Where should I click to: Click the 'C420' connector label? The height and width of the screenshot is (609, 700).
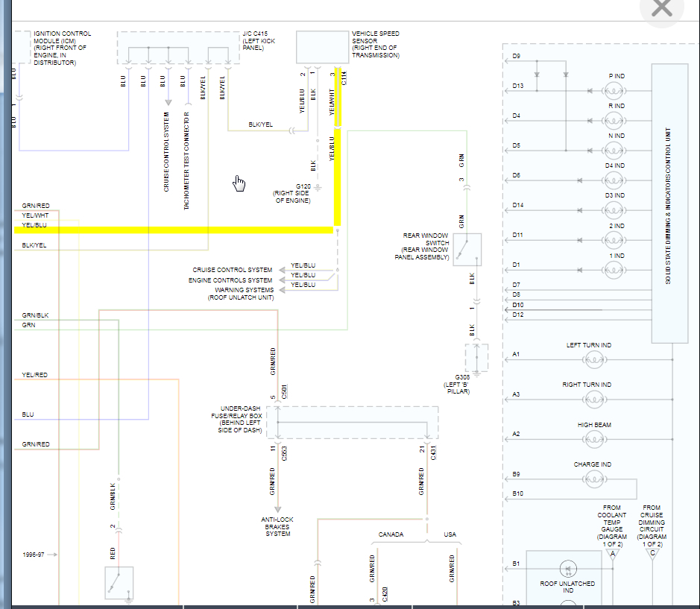tap(385, 594)
